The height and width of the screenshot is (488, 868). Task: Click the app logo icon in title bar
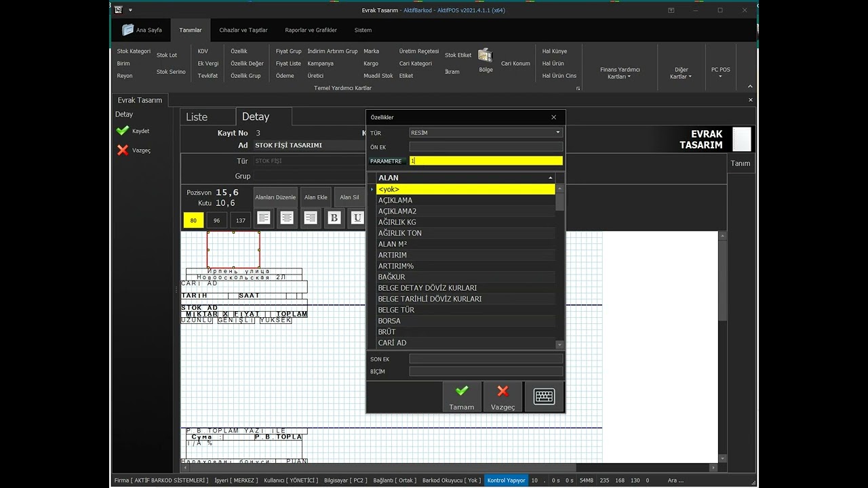tap(119, 10)
